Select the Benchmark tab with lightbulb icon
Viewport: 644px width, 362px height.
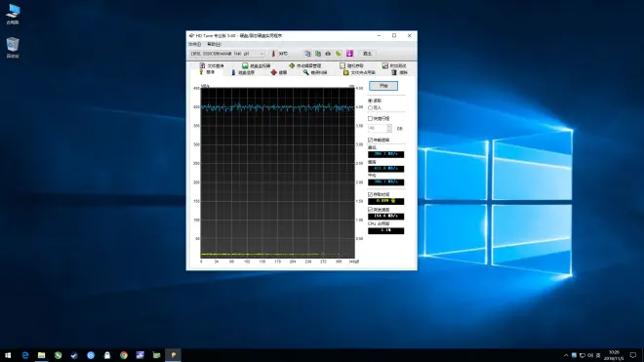207,72
